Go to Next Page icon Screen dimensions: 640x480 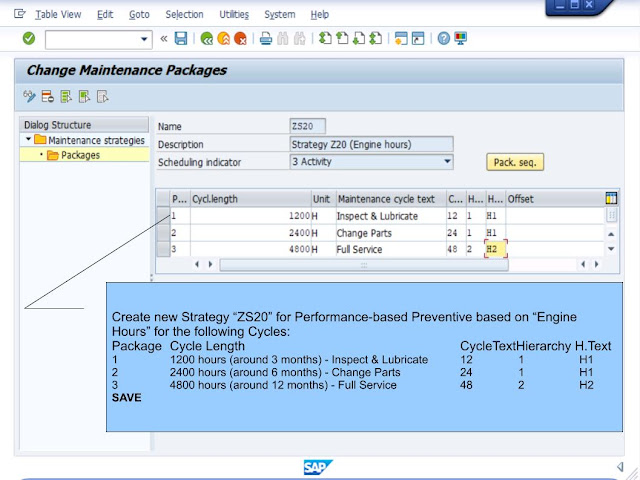359,39
